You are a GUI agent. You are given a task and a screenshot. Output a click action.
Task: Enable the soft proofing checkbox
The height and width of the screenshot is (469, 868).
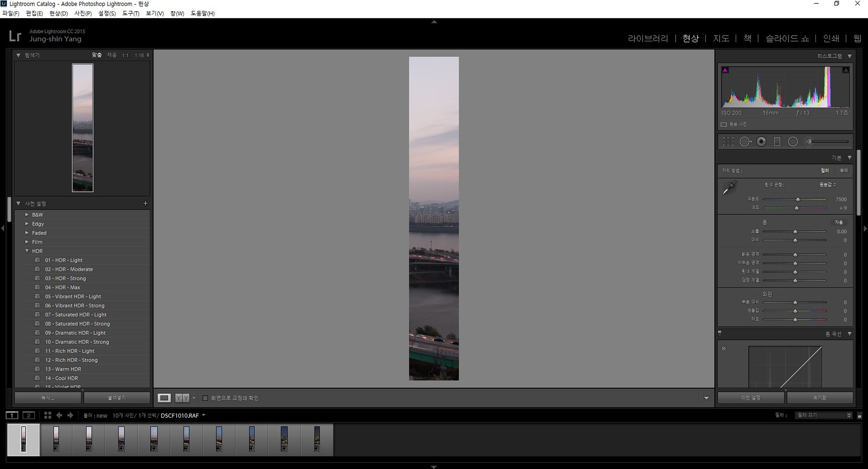coord(205,398)
